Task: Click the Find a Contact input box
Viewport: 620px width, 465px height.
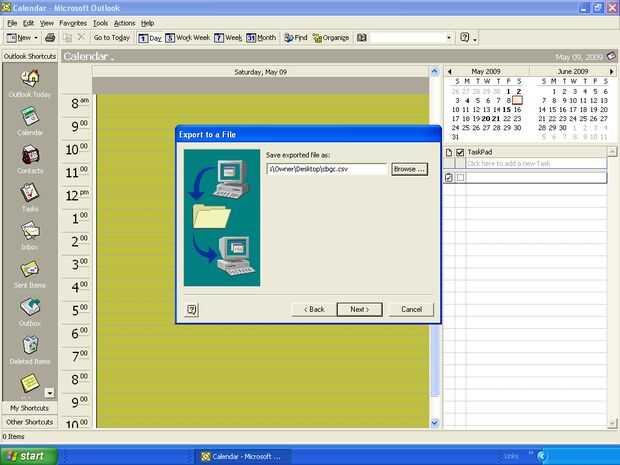Action: coord(407,38)
